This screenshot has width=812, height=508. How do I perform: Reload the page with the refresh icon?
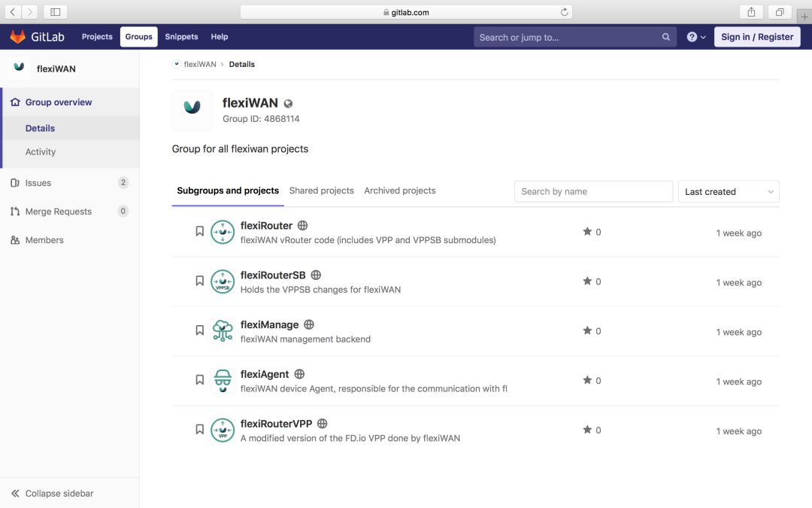click(564, 12)
